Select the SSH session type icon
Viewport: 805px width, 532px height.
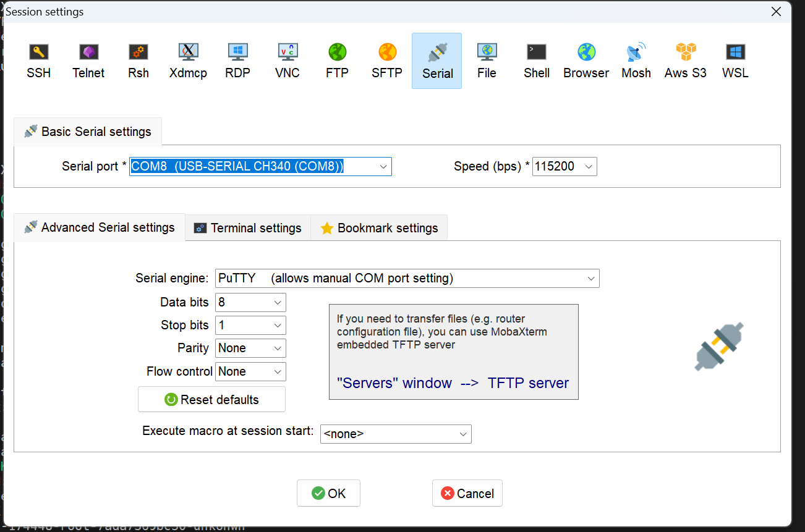pyautogui.click(x=39, y=61)
